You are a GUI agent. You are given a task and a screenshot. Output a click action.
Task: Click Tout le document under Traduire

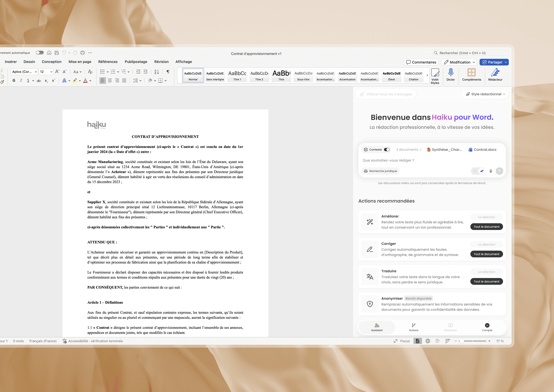point(486,281)
